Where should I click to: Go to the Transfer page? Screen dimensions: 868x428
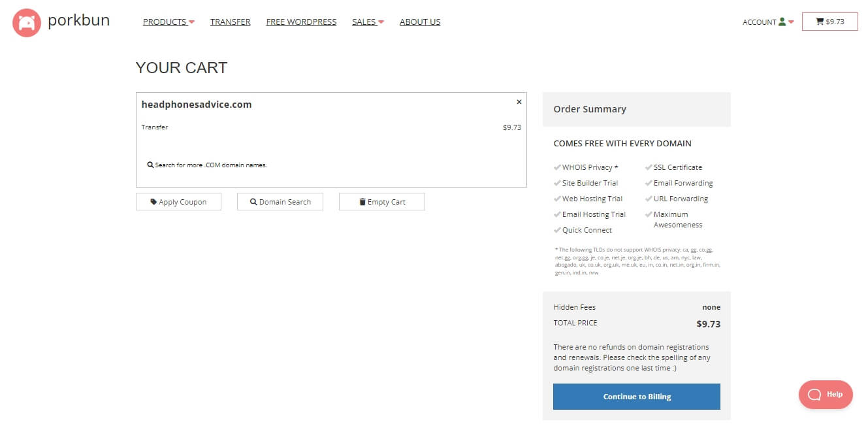click(230, 22)
